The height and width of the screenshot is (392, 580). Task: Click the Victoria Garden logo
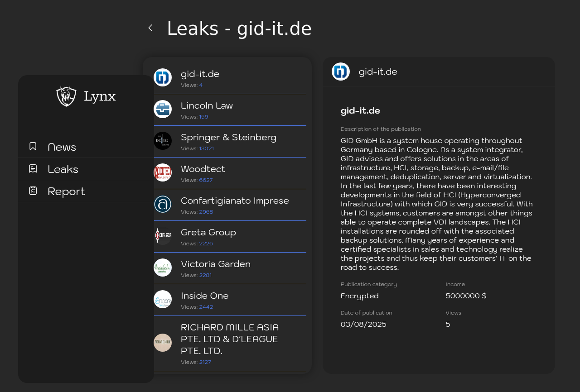pyautogui.click(x=163, y=268)
